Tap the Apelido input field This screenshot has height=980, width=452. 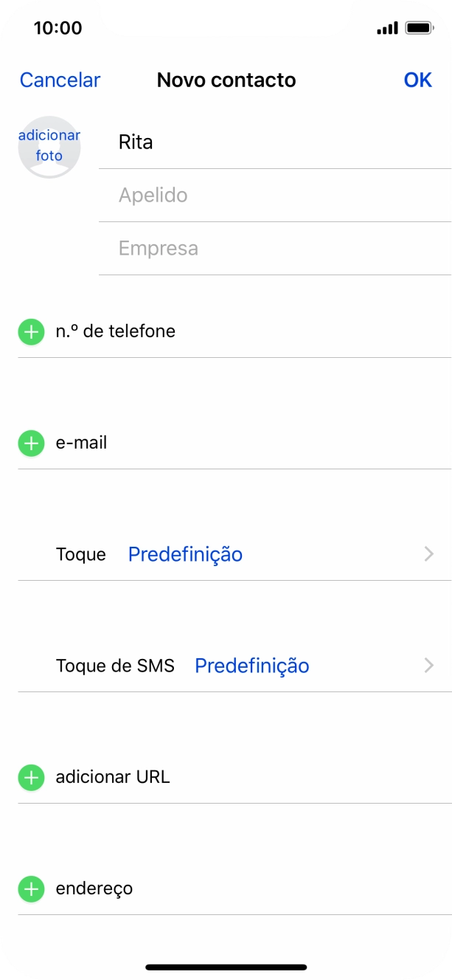click(x=221, y=196)
